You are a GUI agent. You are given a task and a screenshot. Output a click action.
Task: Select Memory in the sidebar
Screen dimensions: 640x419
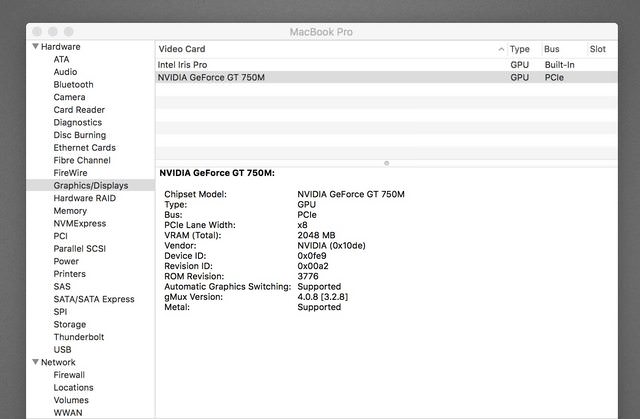70,211
